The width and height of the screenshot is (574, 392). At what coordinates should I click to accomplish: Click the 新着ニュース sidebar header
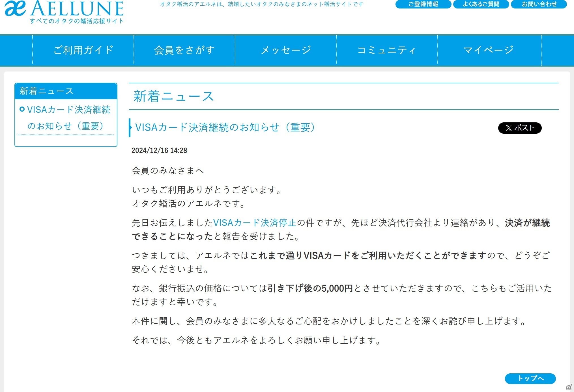pyautogui.click(x=66, y=91)
